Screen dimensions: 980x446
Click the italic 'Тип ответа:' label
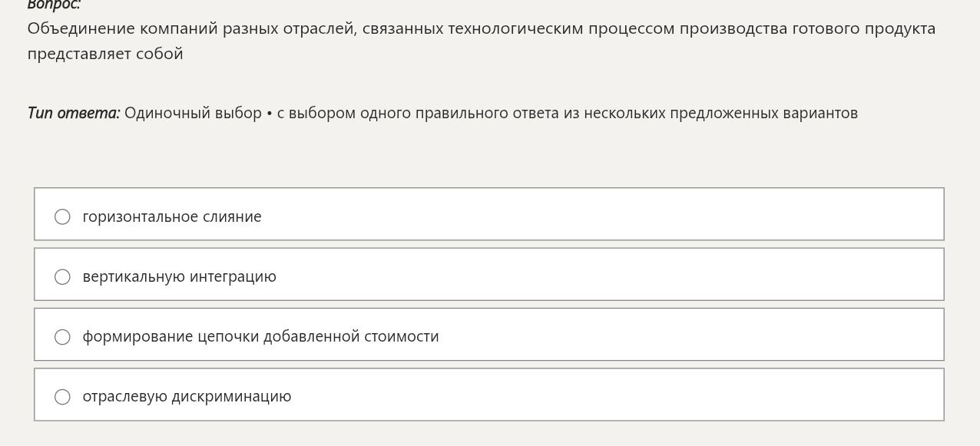(x=74, y=114)
